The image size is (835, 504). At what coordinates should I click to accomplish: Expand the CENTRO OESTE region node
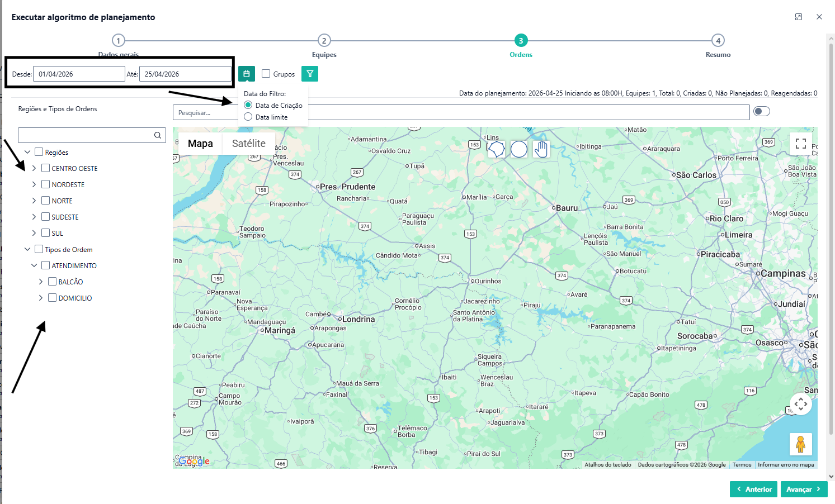coord(34,168)
